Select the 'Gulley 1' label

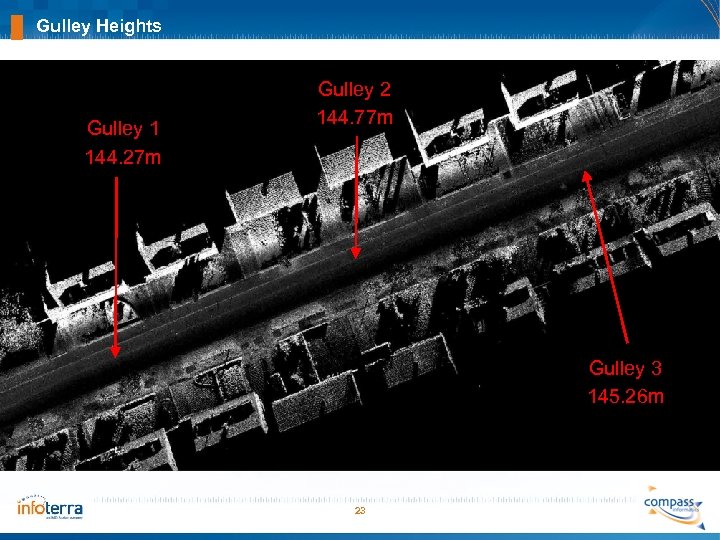123,129
